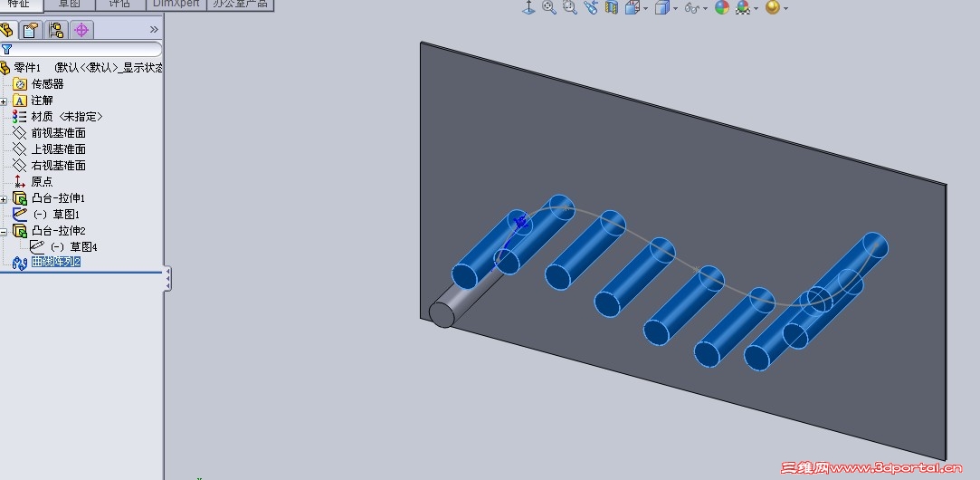Focus the feature tree filter field
This screenshot has width=980, height=480.
81,50
